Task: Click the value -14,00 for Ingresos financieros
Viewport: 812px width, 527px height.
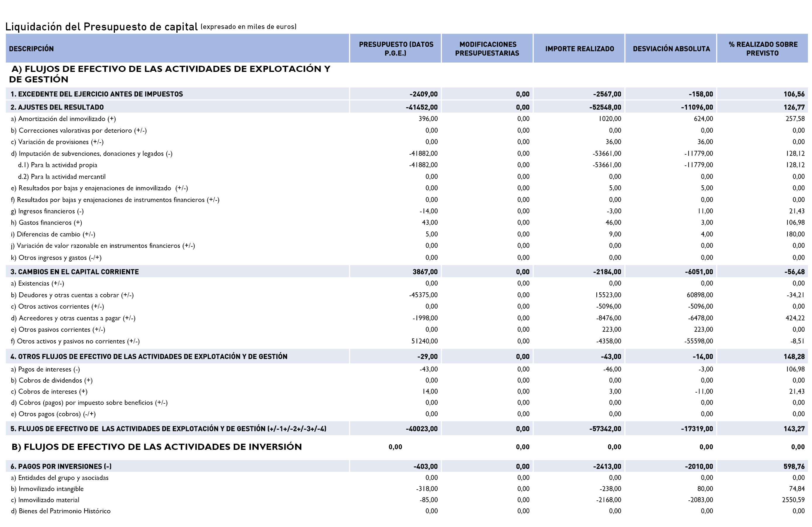Action: [x=429, y=211]
